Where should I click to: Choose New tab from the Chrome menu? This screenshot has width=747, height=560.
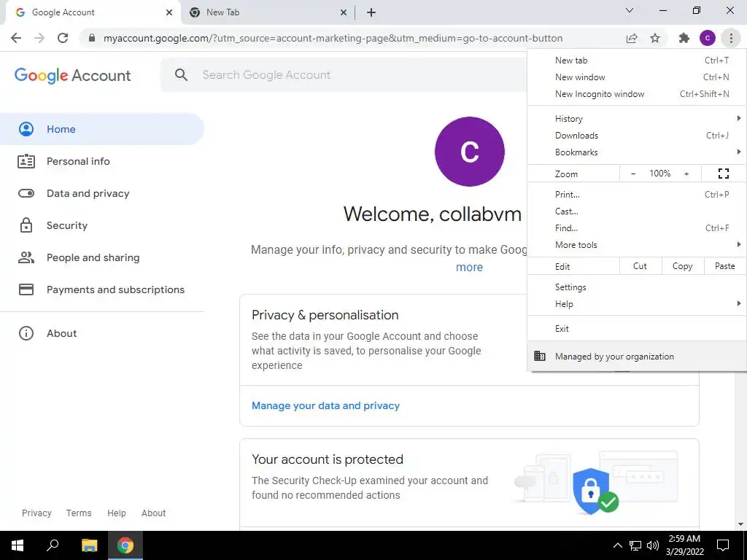pos(636,61)
